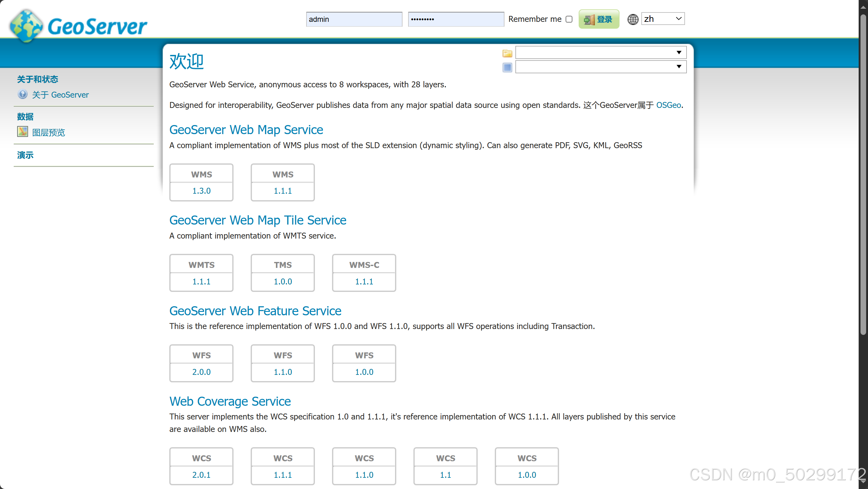The image size is (868, 489).
Task: Open WFS version 1.1.0 capabilities
Action: tap(282, 372)
